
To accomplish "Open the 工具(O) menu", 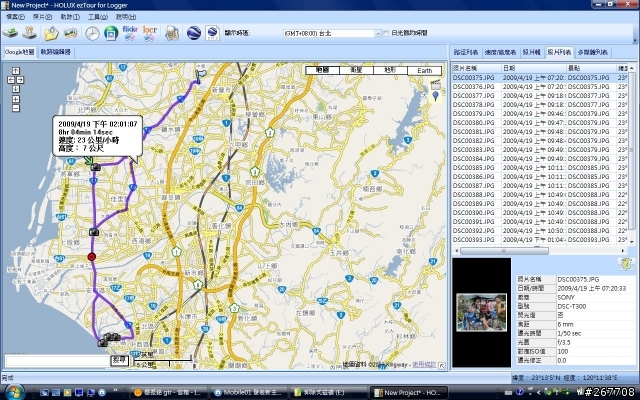I will [98, 17].
